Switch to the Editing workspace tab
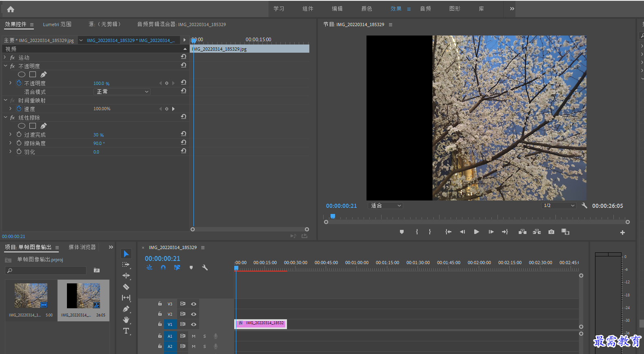Image resolution: width=644 pixels, height=354 pixels. tap(337, 9)
